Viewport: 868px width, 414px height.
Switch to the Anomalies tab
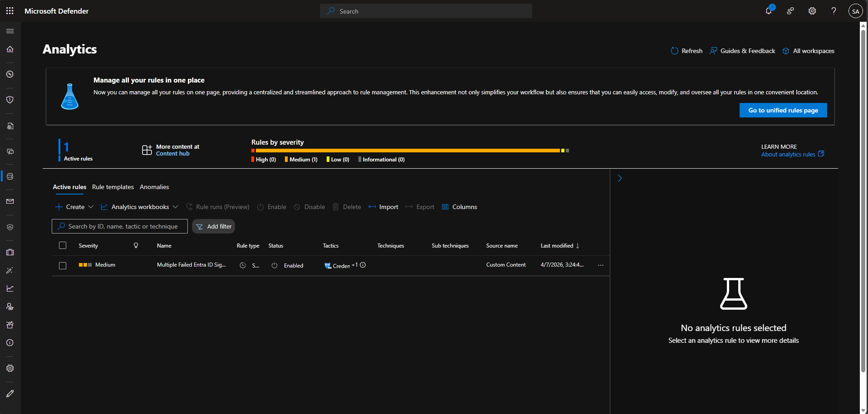154,187
